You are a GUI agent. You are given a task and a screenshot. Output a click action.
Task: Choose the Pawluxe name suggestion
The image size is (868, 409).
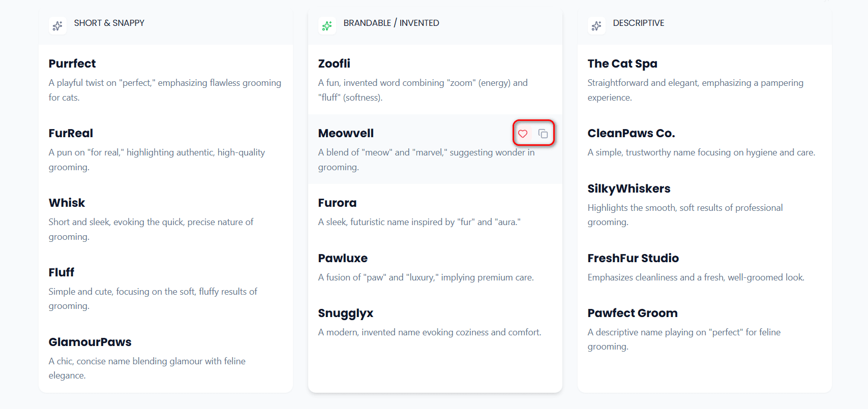point(343,259)
